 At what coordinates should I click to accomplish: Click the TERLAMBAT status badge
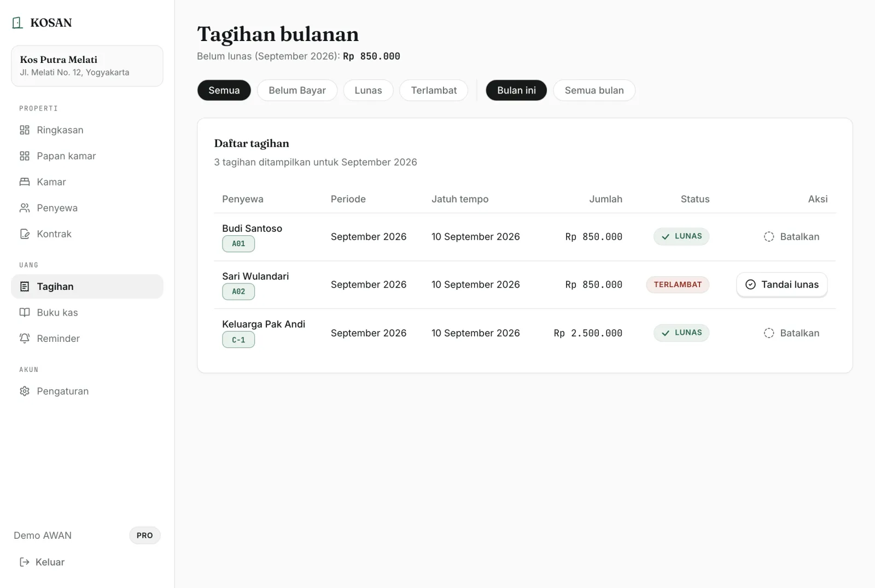[x=678, y=284]
